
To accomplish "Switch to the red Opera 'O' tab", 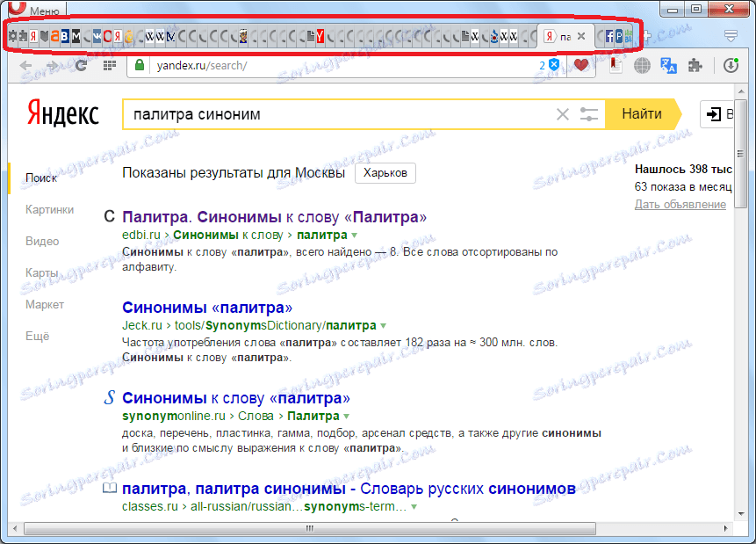I will (x=107, y=36).
